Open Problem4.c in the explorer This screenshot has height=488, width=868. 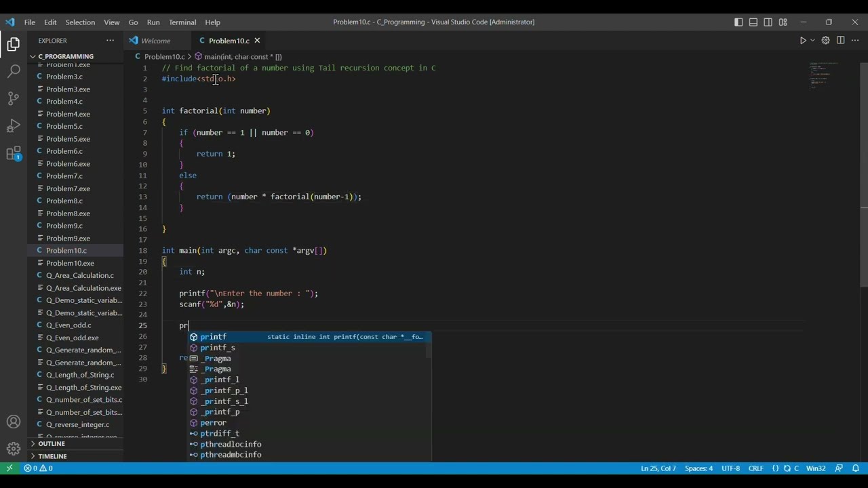64,102
